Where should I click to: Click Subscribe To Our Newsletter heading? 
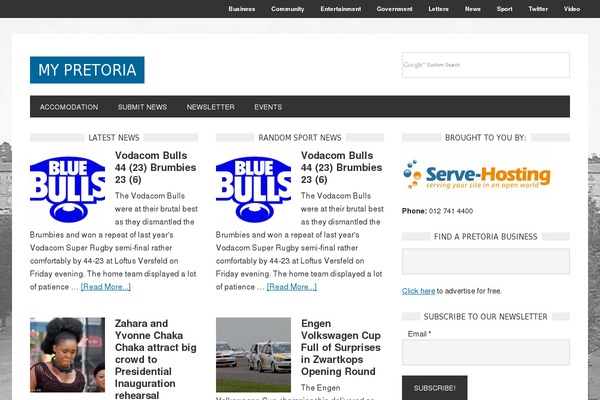pos(486,317)
